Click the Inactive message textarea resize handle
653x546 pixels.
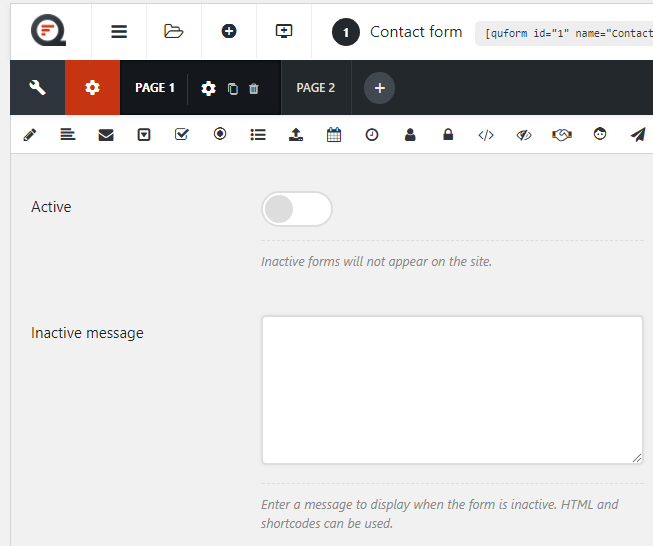pyautogui.click(x=637, y=458)
